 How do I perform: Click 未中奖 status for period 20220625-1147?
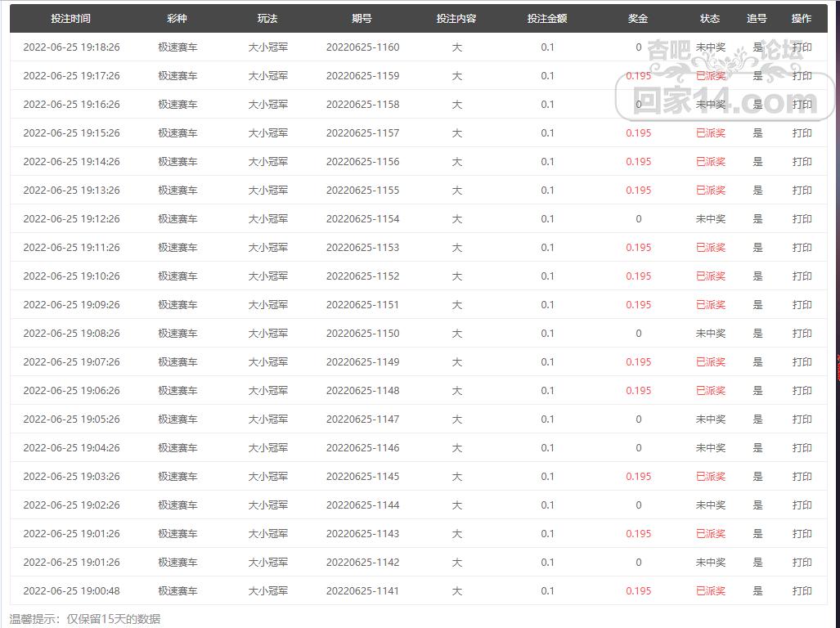point(710,419)
